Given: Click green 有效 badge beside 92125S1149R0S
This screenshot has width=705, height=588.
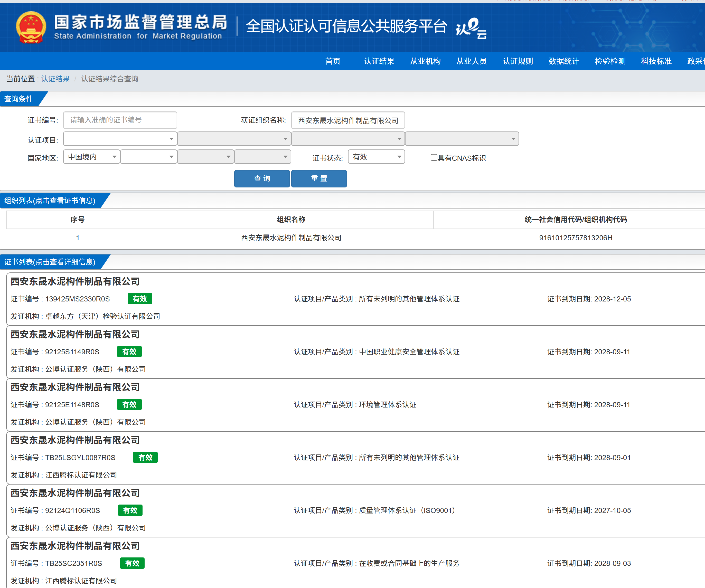Looking at the screenshot, I should point(129,352).
